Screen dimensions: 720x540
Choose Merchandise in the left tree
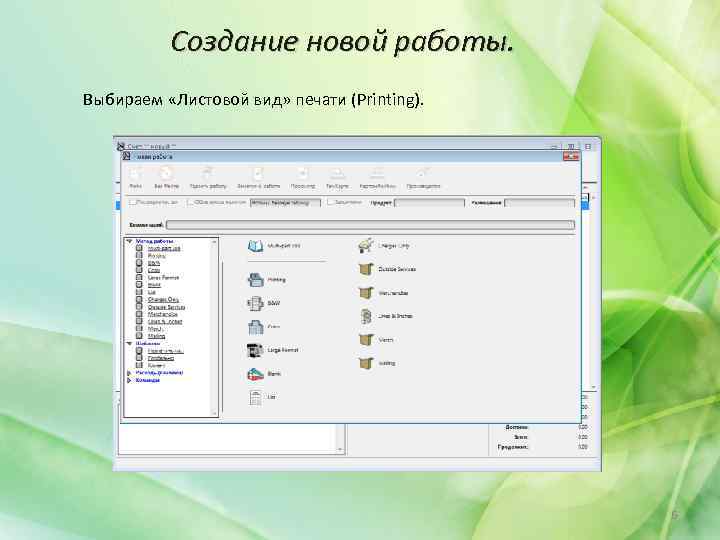(163, 314)
